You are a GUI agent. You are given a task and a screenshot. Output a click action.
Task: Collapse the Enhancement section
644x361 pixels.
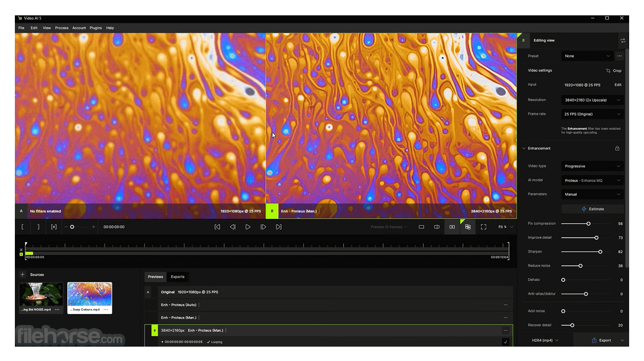point(524,149)
